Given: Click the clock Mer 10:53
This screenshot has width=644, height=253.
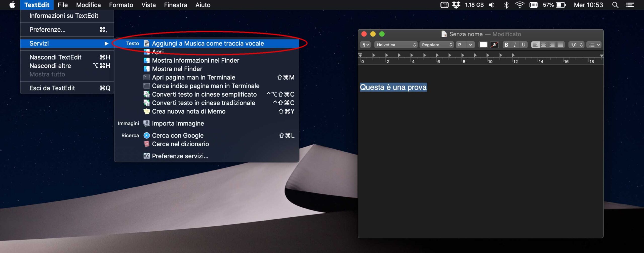Looking at the screenshot, I should coord(588,5).
